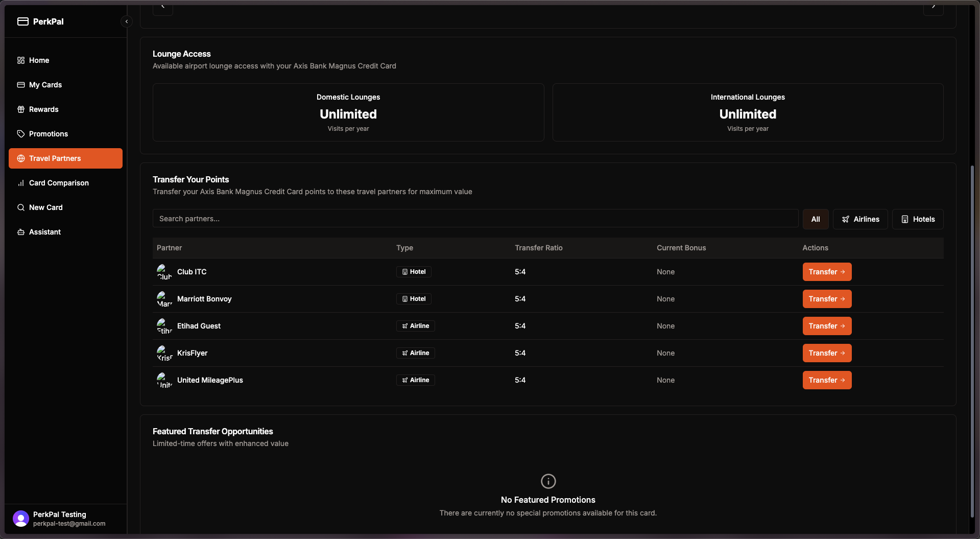Click the PerkPal Testing user avatar
Image resolution: width=980 pixels, height=539 pixels.
point(21,519)
